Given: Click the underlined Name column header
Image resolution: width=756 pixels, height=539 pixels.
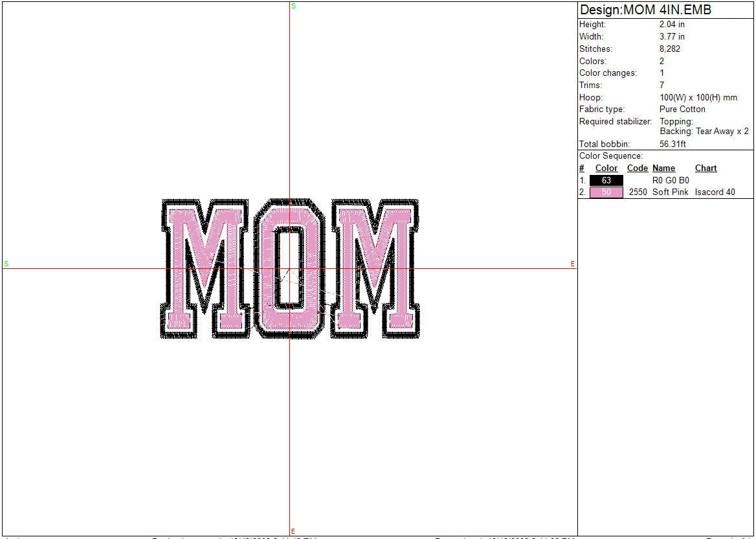Looking at the screenshot, I should pyautogui.click(x=663, y=168).
